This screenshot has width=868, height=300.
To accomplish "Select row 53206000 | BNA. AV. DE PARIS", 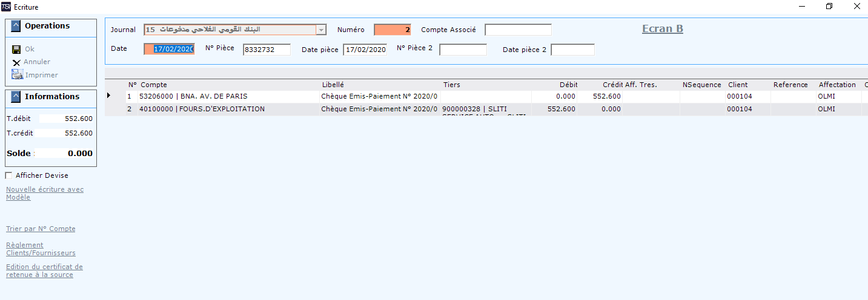I will (486, 96).
